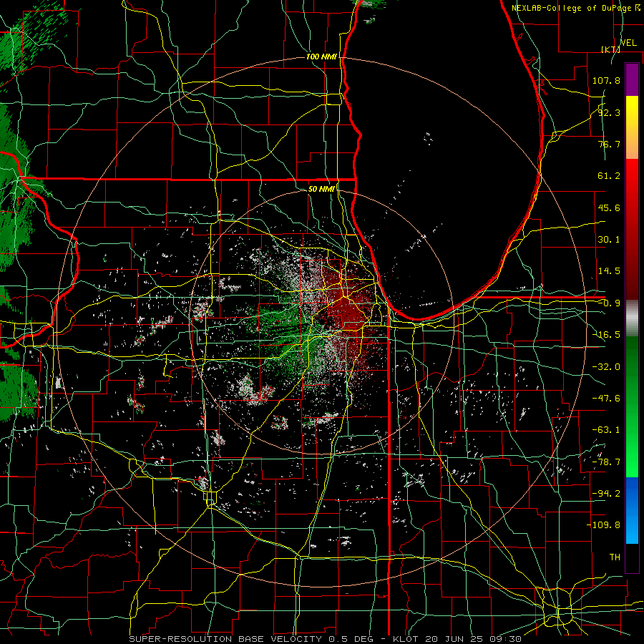Click the 100 NMI range ring label
The image size is (644, 644).
pos(321,57)
